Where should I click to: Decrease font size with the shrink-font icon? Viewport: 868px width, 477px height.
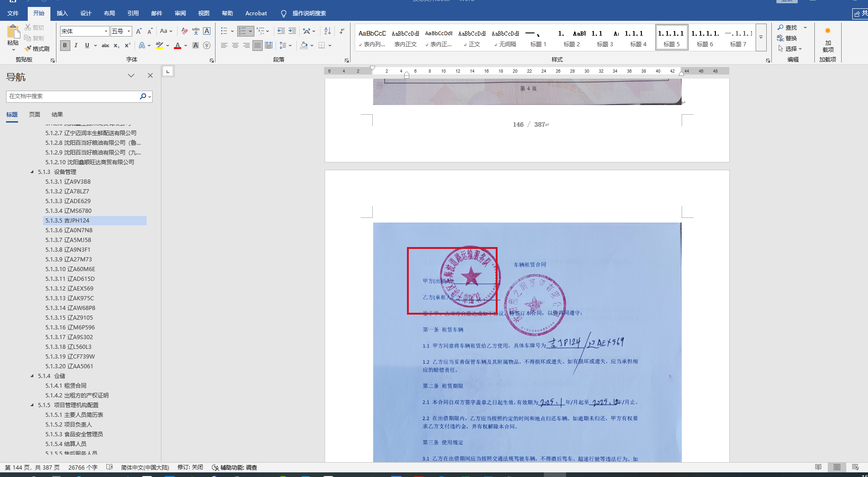pyautogui.click(x=150, y=31)
